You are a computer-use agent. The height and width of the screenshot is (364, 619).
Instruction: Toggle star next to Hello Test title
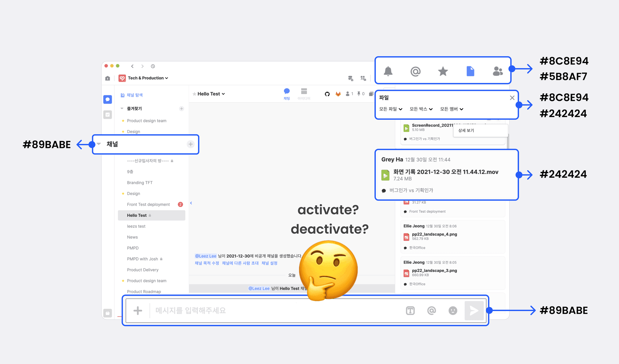194,94
